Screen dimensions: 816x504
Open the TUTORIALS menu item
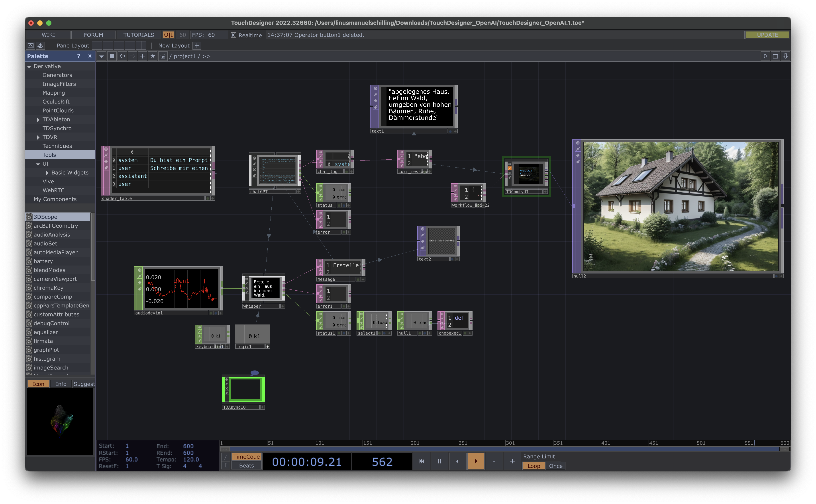138,35
